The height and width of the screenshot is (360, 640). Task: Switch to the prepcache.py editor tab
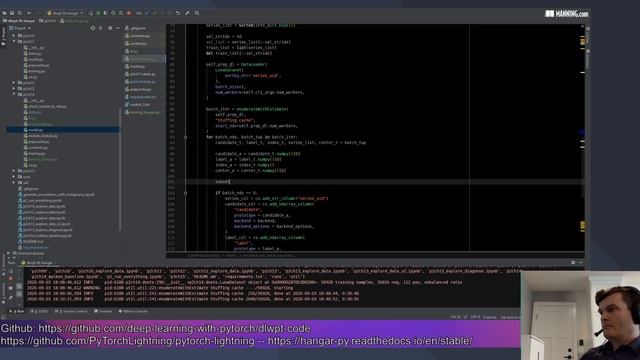[144, 89]
